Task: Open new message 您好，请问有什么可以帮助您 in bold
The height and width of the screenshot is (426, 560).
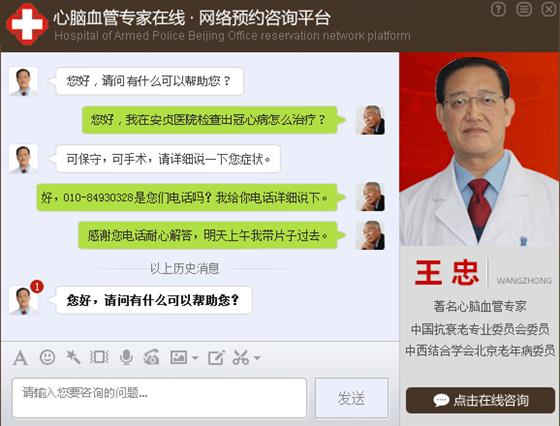Action: 154,300
